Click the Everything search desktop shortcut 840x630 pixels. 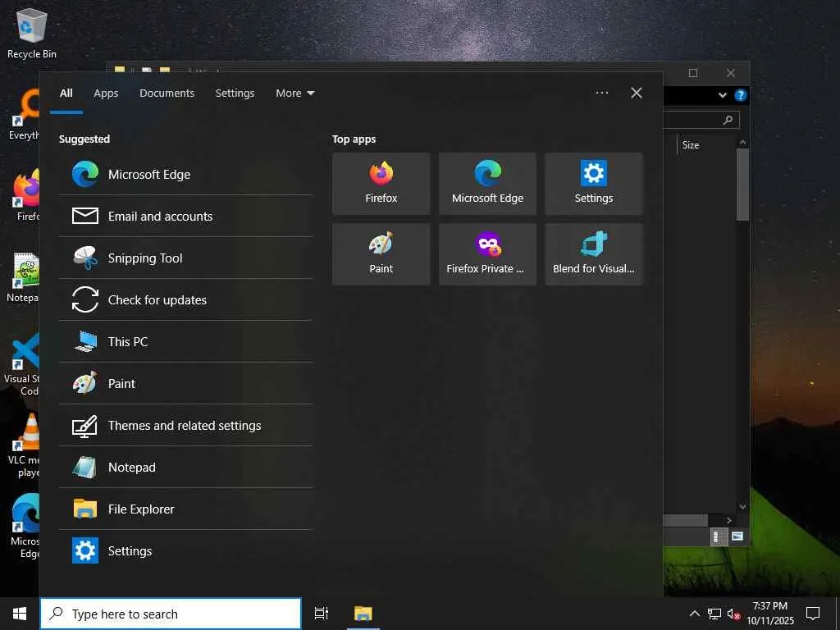[x=24, y=115]
